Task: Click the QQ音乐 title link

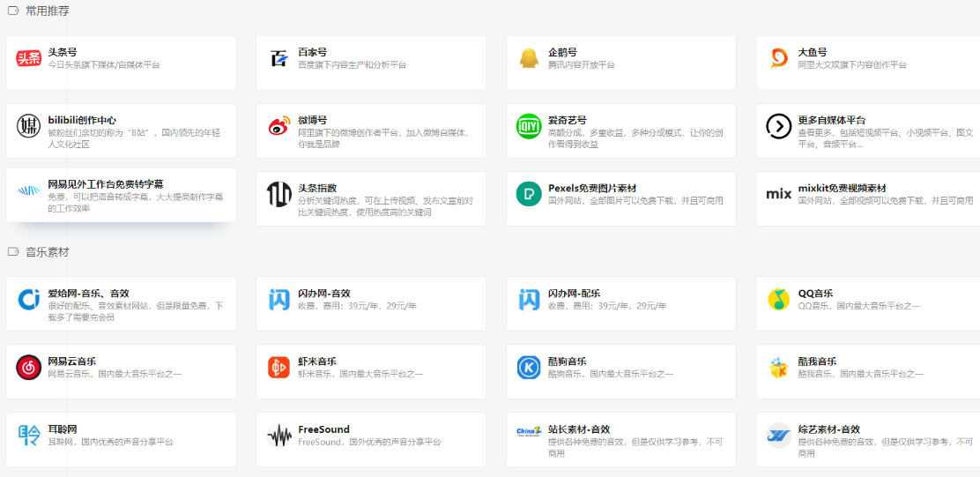Action: 815,294
